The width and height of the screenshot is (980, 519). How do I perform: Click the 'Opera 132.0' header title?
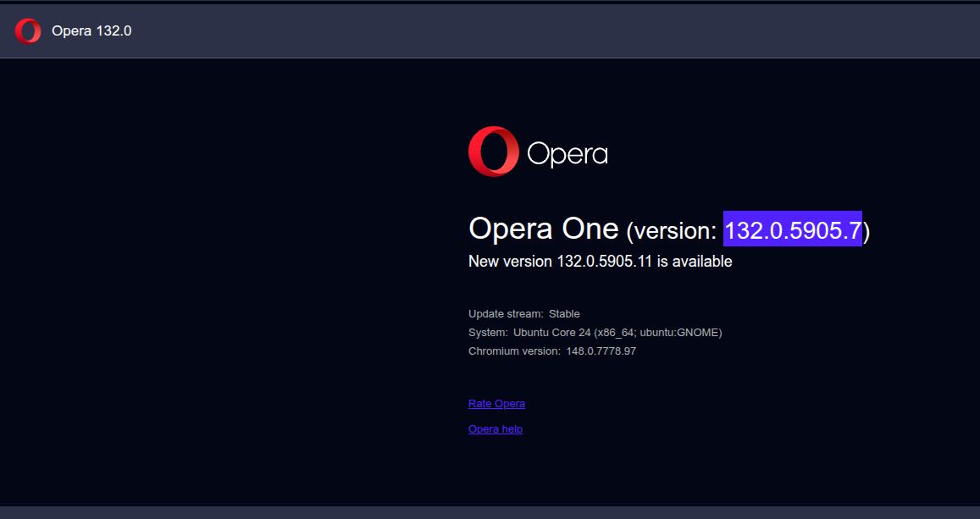91,31
